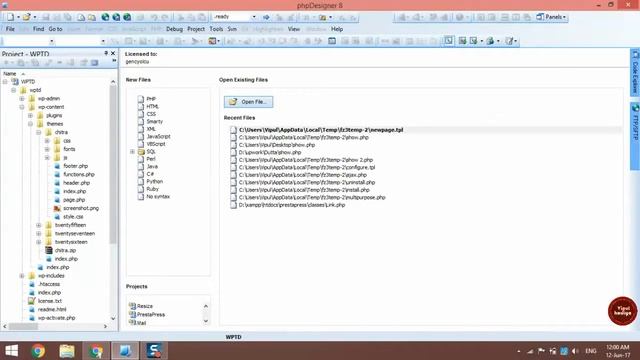Click the Open folder toolbar icon

(27, 17)
